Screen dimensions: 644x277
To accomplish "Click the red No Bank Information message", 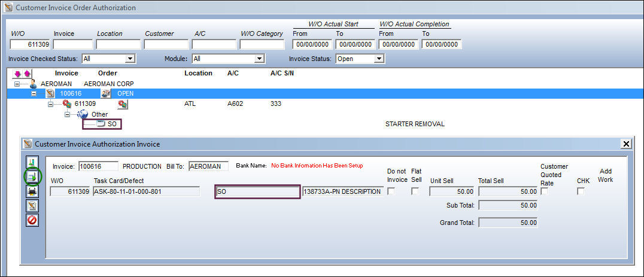I will pyautogui.click(x=317, y=166).
